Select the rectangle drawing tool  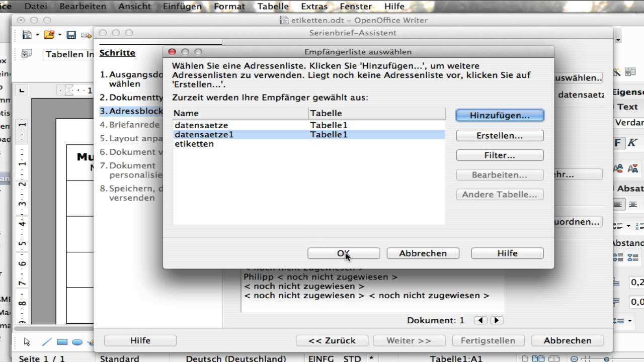[62, 342]
